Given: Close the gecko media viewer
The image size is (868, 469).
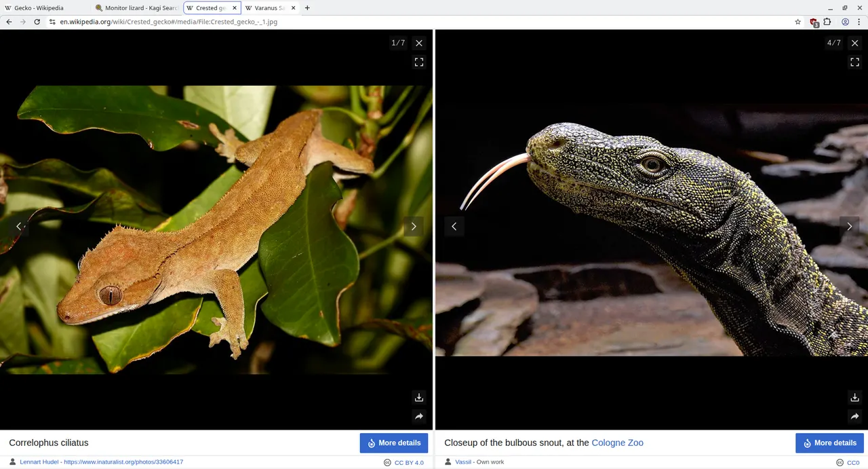Looking at the screenshot, I should click(419, 43).
